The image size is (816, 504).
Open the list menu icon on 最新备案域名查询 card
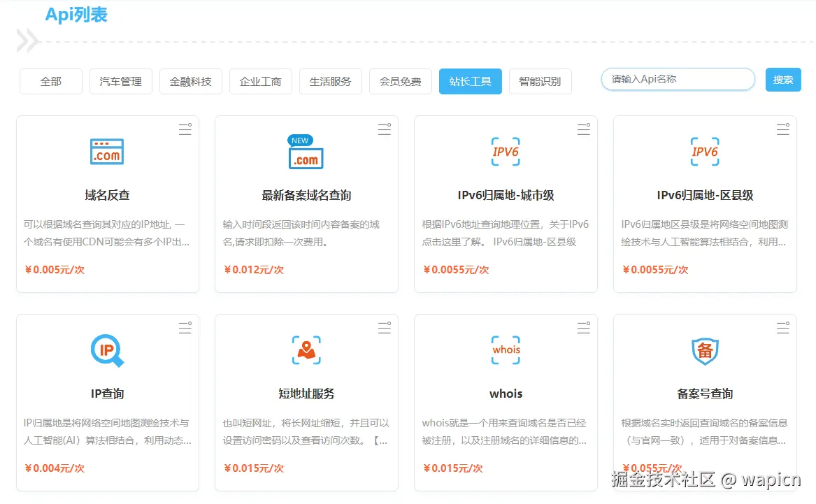(385, 129)
